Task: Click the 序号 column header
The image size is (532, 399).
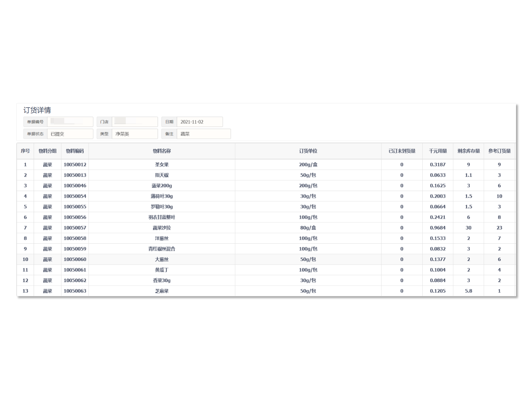Action: pyautogui.click(x=25, y=151)
